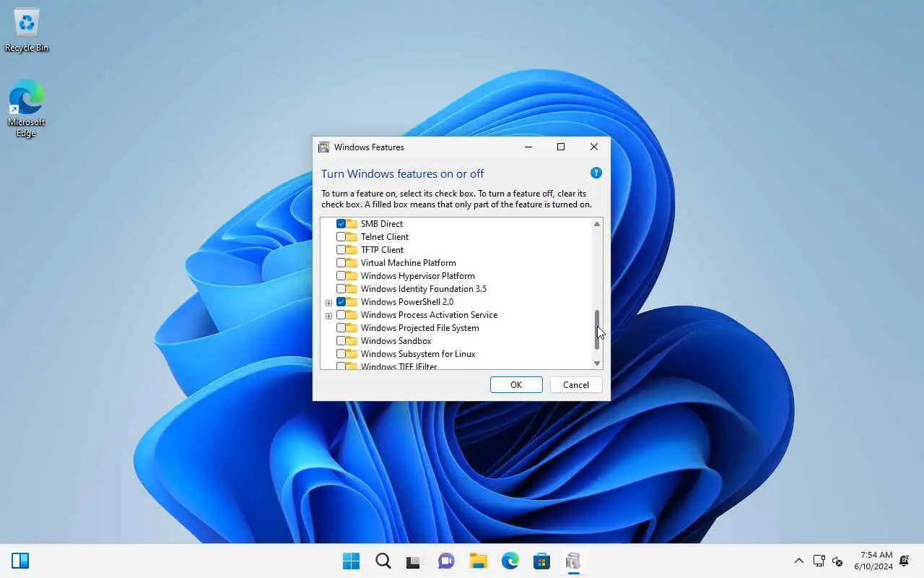The height and width of the screenshot is (578, 924).
Task: Click the scroll up arrow in features list
Action: [597, 224]
